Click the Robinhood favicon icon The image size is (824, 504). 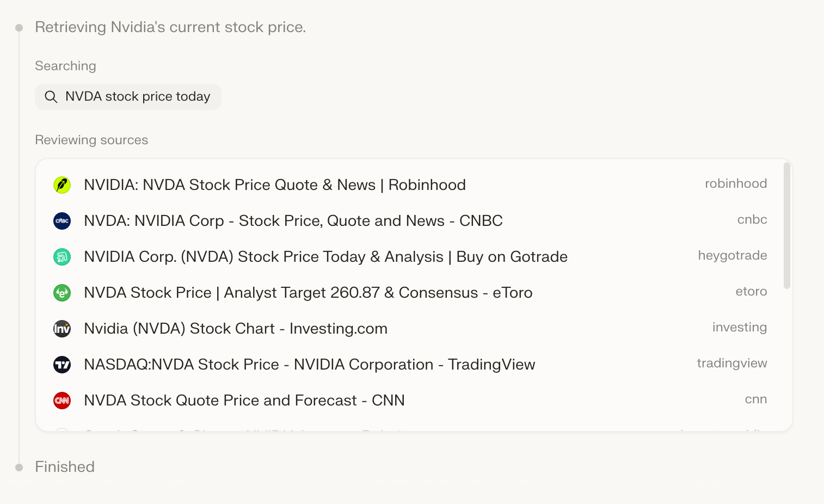(62, 185)
